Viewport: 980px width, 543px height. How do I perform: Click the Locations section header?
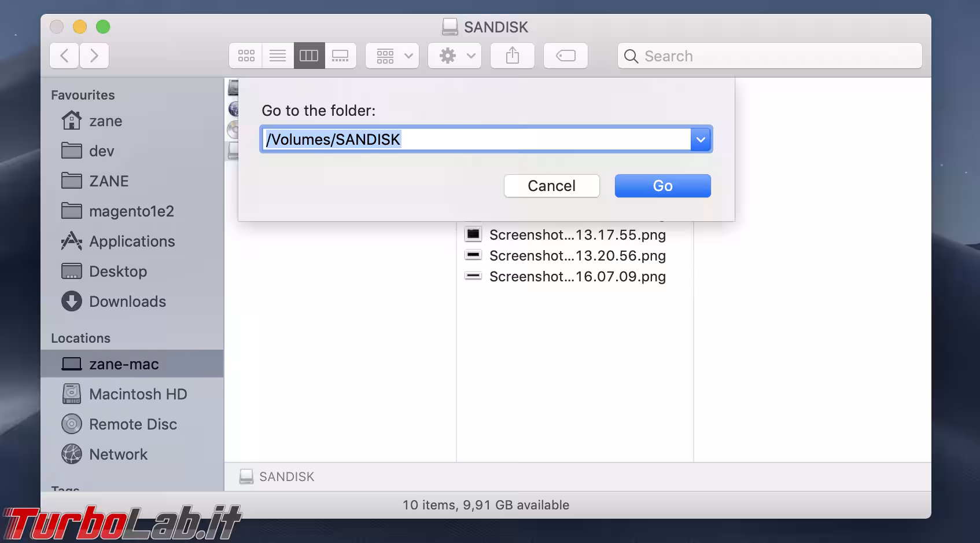pos(80,338)
